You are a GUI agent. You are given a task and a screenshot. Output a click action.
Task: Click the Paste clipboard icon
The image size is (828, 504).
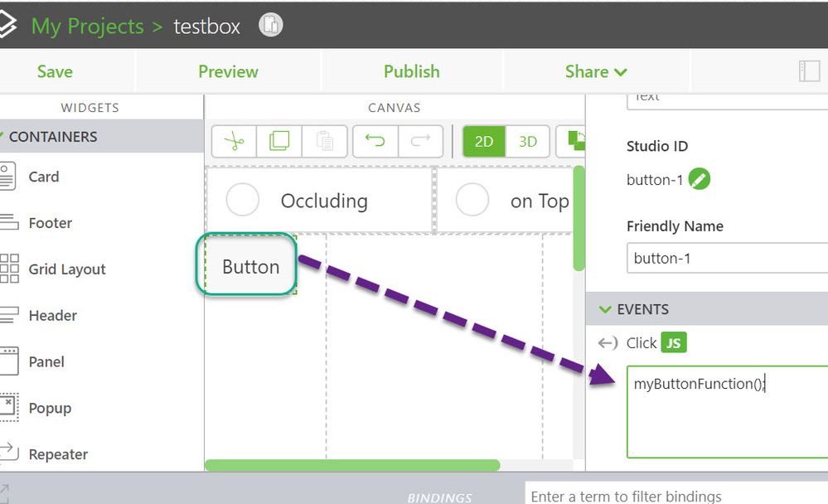pyautogui.click(x=324, y=142)
